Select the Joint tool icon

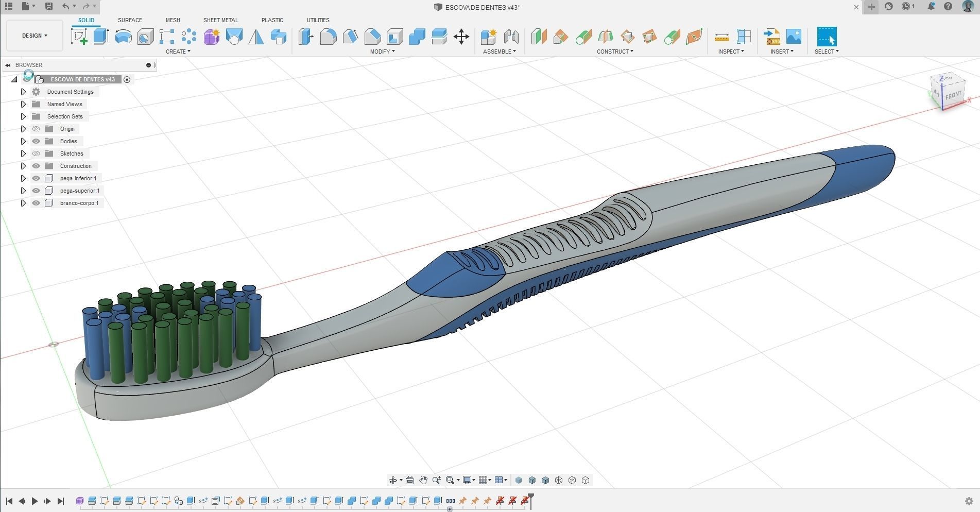(x=511, y=37)
